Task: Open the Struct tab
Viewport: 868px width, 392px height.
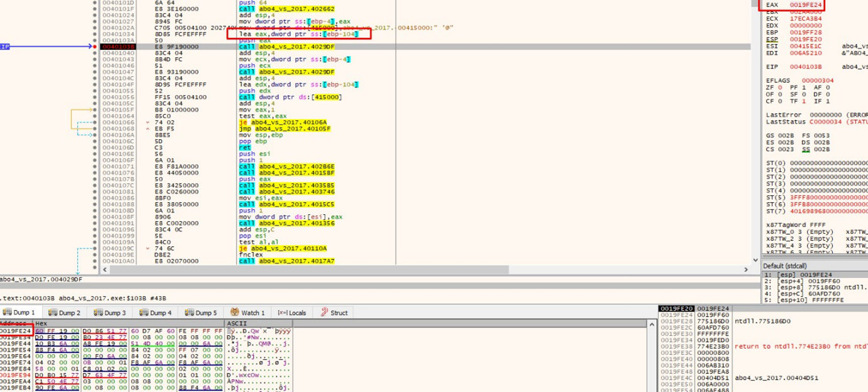Action: (x=334, y=313)
